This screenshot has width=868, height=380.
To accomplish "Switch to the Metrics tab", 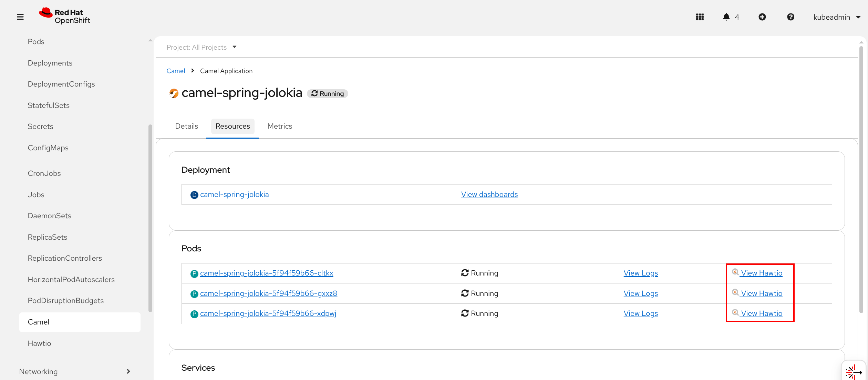I will pos(279,126).
